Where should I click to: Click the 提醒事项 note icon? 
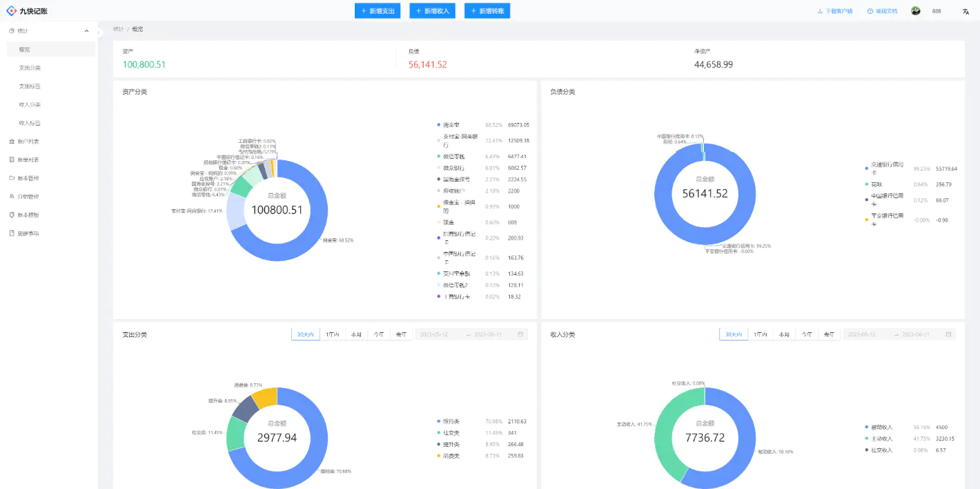(12, 233)
